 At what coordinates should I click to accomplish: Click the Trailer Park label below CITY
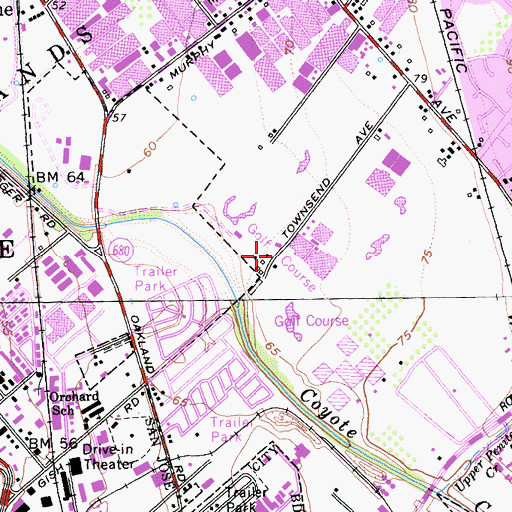coord(247,499)
